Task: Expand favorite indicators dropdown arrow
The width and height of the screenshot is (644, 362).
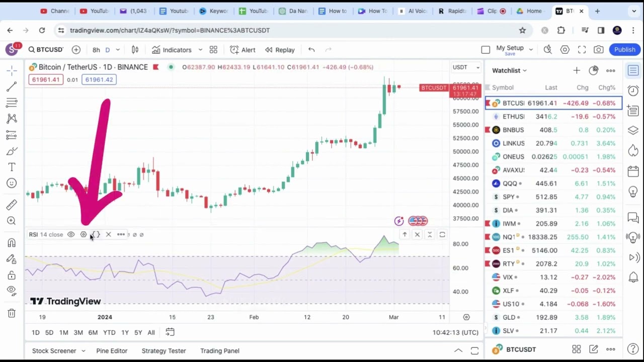Action: 200,50
